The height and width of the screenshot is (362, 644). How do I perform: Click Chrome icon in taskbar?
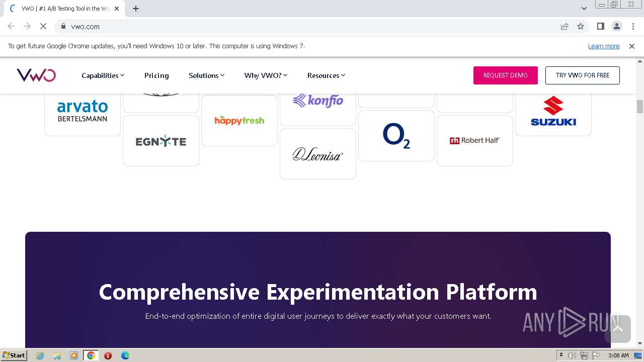pos(91,355)
